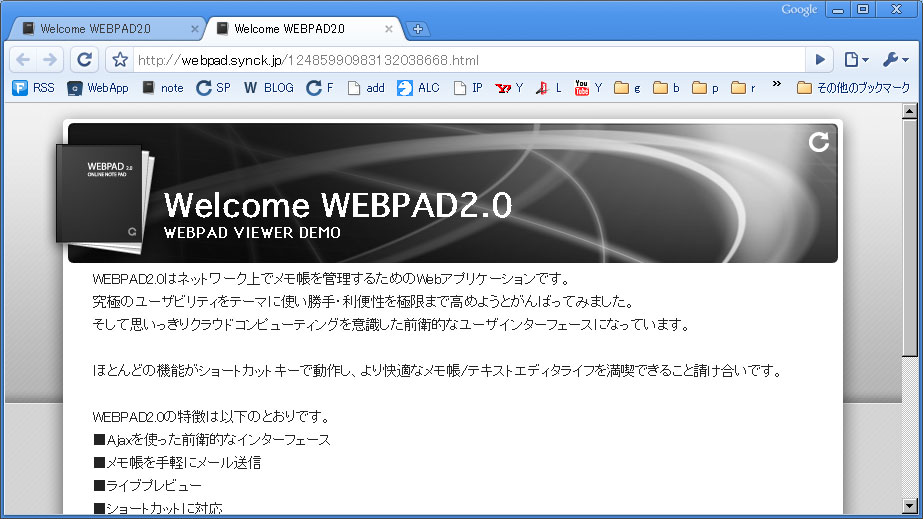Click the scrollbar down arrow

click(909, 506)
